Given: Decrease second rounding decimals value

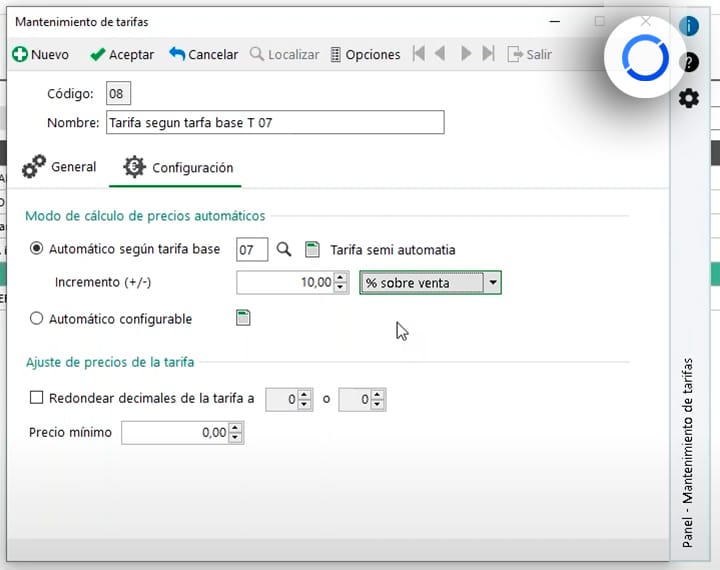Looking at the screenshot, I should (x=377, y=404).
